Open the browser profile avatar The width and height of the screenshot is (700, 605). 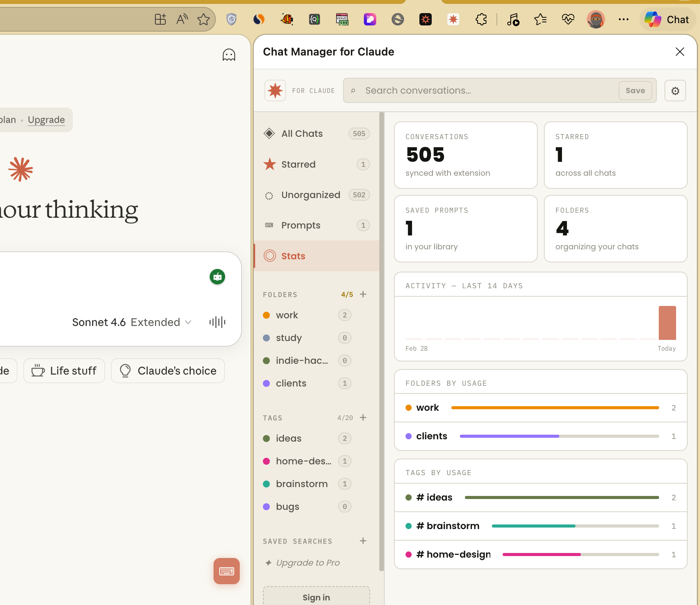596,19
